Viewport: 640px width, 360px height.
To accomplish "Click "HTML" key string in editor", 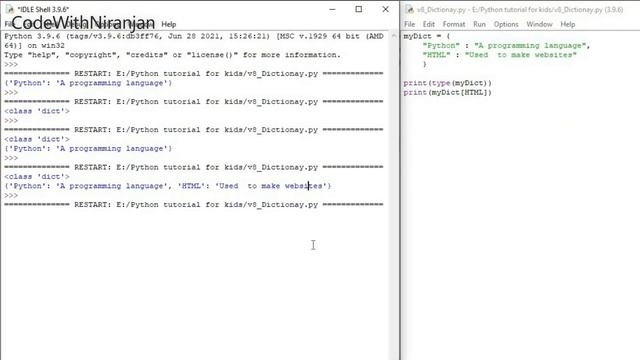I will pyautogui.click(x=436, y=55).
